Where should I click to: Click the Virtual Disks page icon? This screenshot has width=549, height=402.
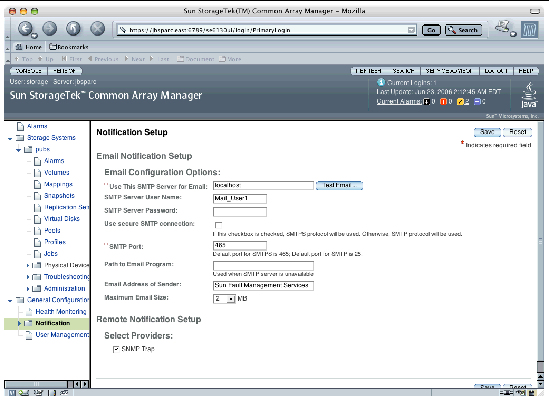tap(37, 219)
